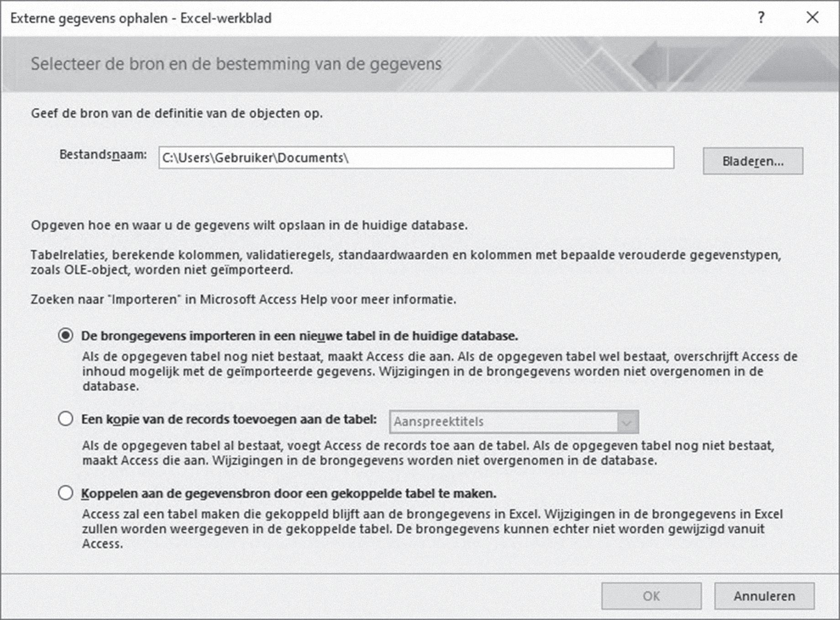Click the Bladeren button to browse files
The image size is (840, 620).
(753, 161)
